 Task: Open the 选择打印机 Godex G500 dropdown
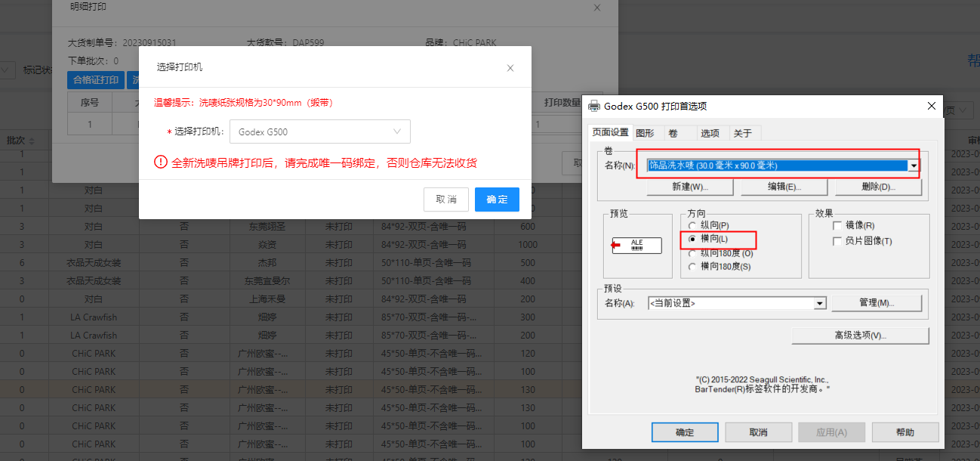[x=320, y=131]
